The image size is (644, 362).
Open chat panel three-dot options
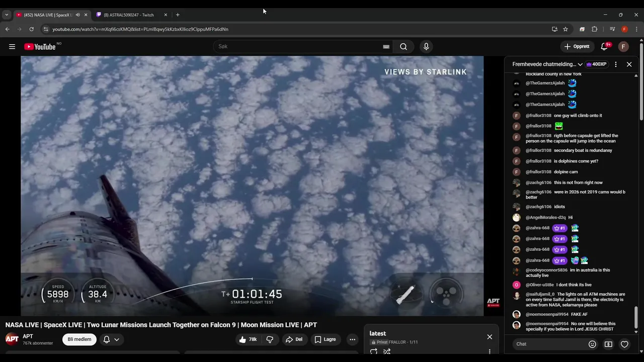[616, 64]
